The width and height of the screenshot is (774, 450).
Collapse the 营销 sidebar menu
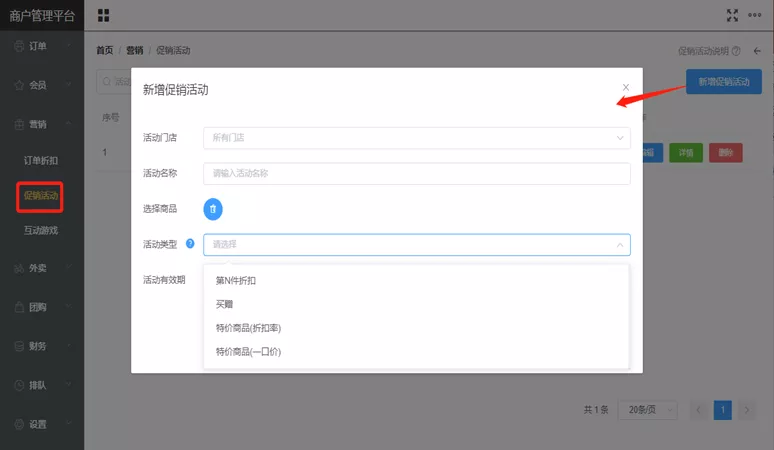coord(69,123)
